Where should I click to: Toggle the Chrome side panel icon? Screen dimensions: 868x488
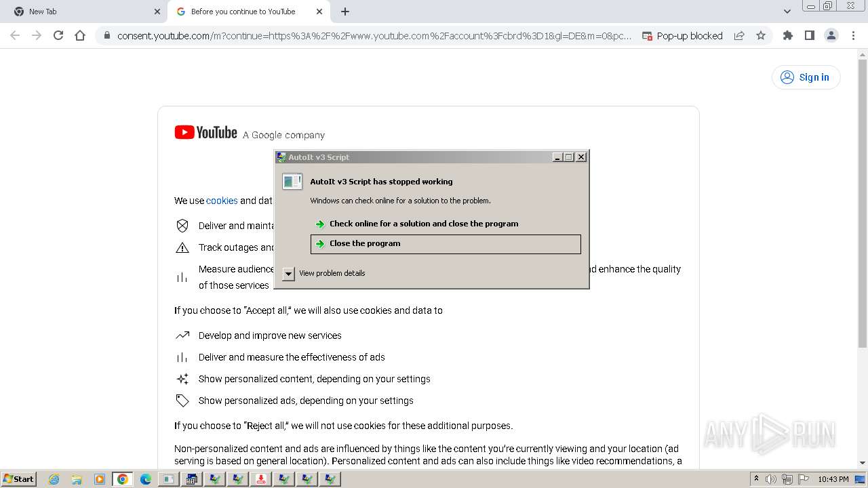pyautogui.click(x=809, y=35)
